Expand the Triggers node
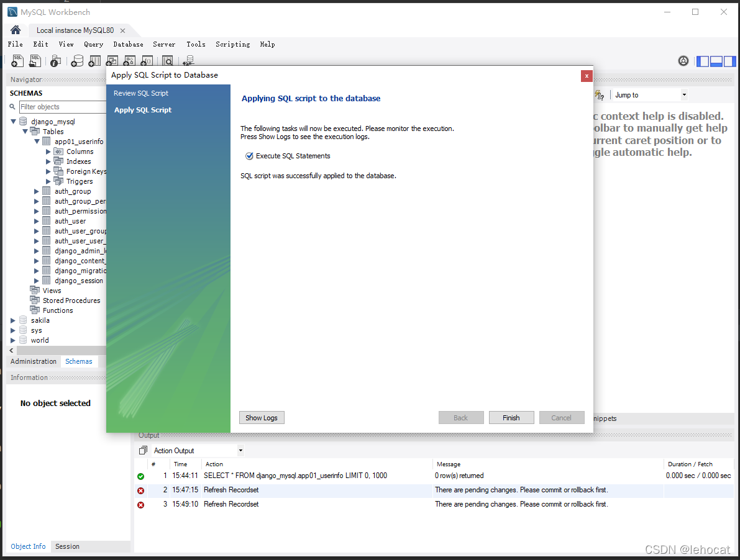 coord(48,181)
